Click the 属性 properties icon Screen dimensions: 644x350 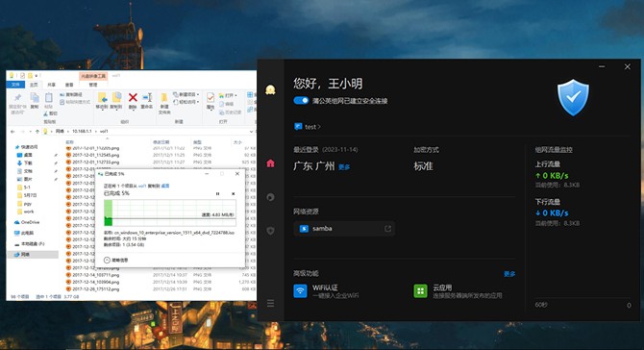tap(211, 98)
